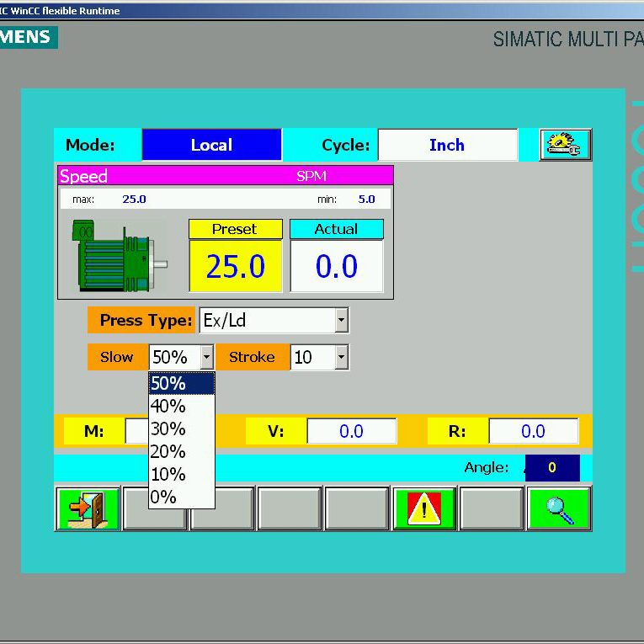Click the magenta Speed header label
644x644 pixels.
tap(83, 176)
